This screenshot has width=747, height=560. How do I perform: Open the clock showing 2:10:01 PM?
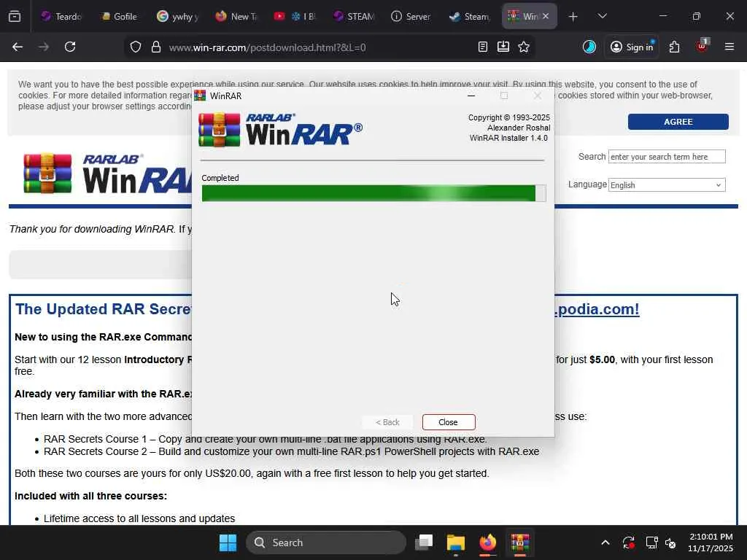(x=711, y=542)
